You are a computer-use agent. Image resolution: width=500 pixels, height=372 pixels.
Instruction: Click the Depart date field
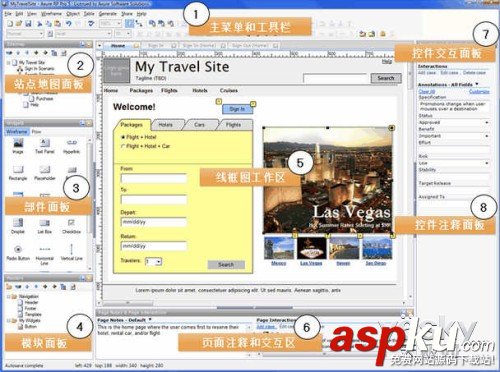tap(154, 222)
